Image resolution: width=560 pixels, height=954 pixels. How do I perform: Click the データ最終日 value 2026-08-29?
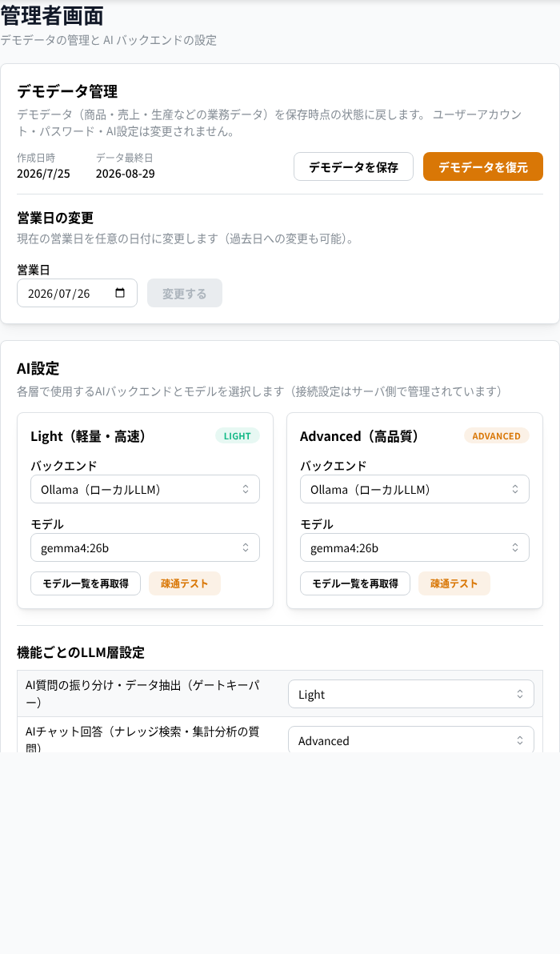point(126,174)
